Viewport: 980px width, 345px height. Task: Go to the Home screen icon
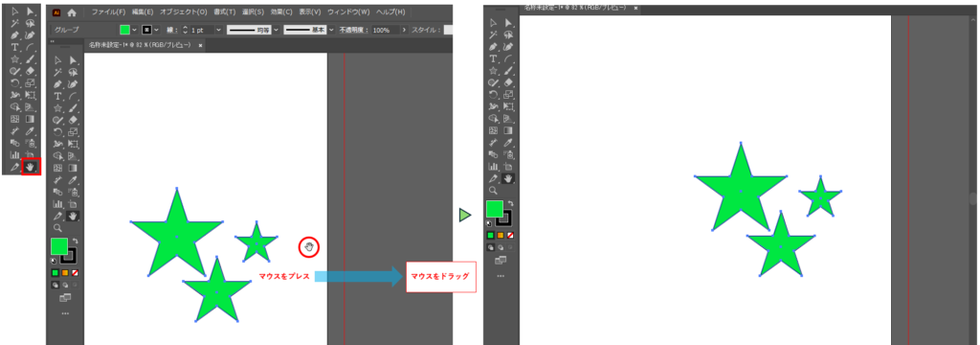tap(72, 11)
